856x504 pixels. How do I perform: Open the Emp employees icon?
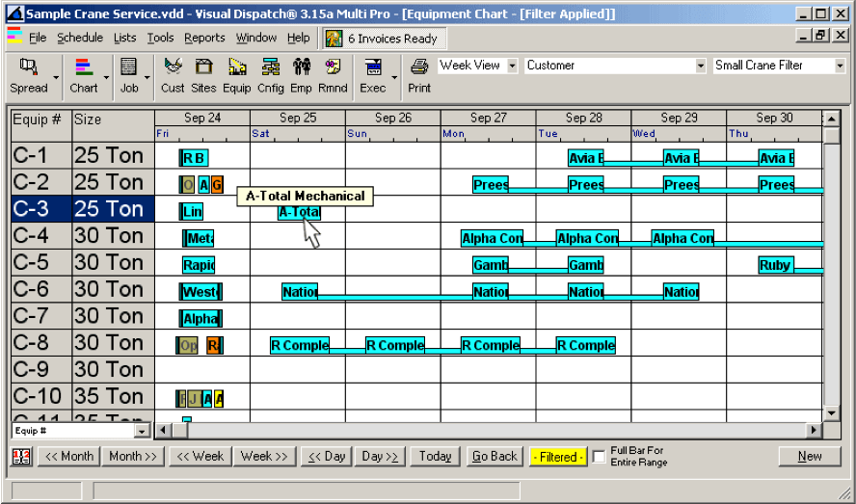301,76
